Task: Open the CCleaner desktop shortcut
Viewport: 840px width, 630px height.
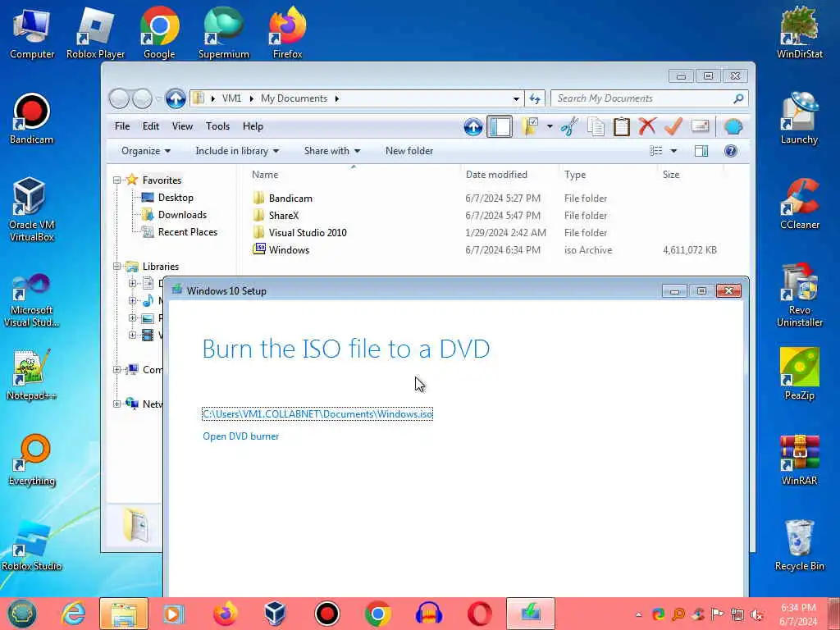Action: [x=799, y=203]
